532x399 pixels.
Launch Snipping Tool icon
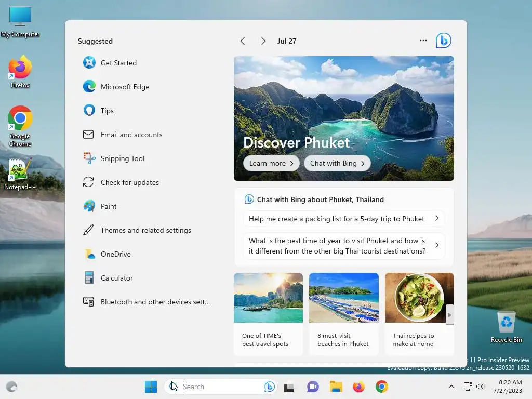pyautogui.click(x=89, y=158)
